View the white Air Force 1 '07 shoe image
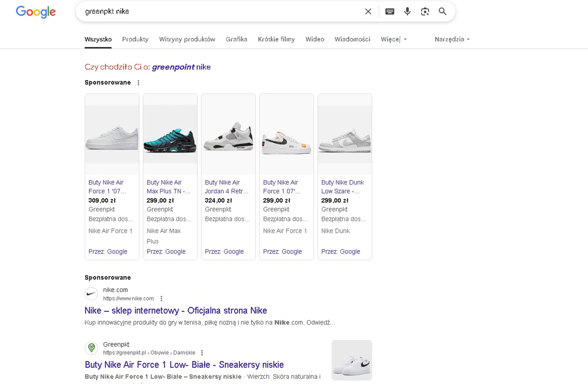The height and width of the screenshot is (384, 588). pos(112,134)
